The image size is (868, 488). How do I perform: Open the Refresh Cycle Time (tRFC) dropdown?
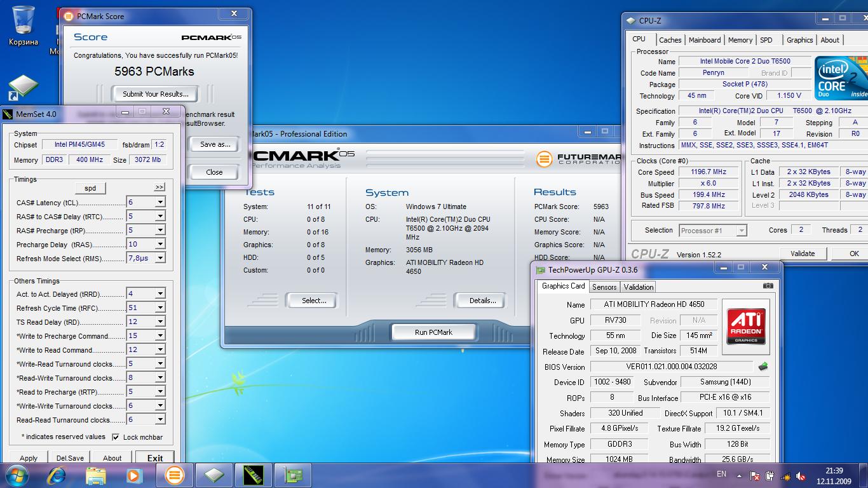pyautogui.click(x=160, y=308)
